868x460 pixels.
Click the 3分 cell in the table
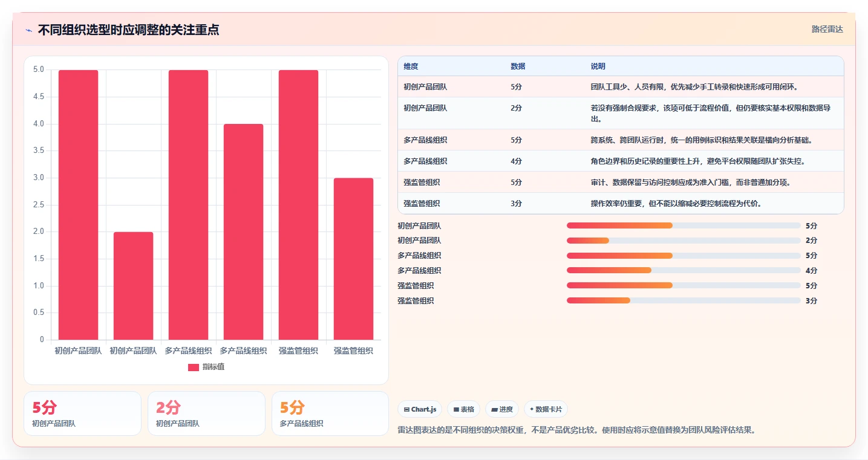point(516,204)
